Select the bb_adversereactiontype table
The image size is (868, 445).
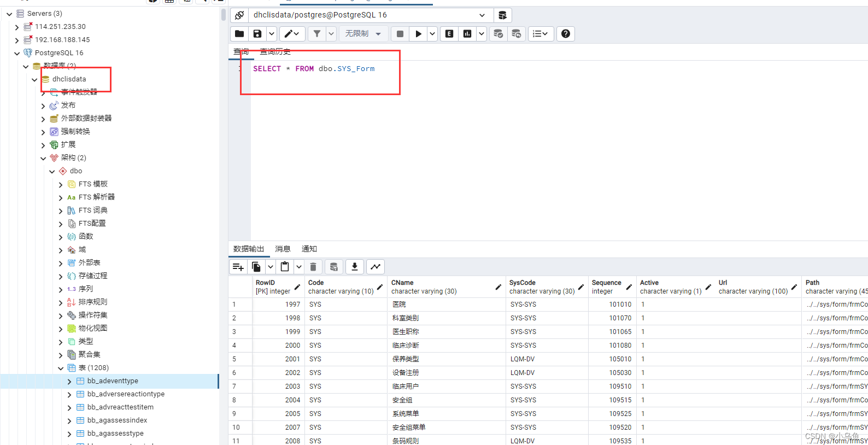pyautogui.click(x=126, y=394)
